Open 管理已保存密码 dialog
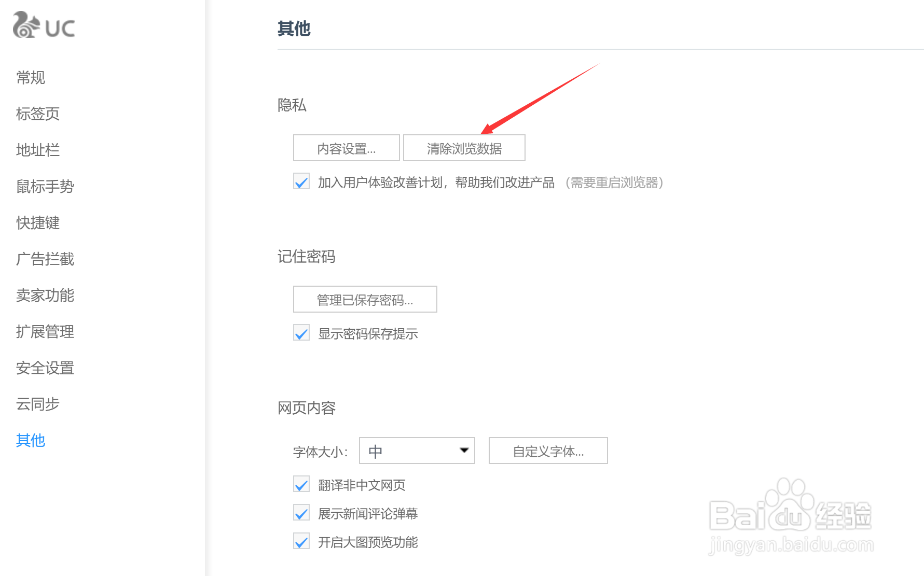The height and width of the screenshot is (576, 924). click(365, 300)
